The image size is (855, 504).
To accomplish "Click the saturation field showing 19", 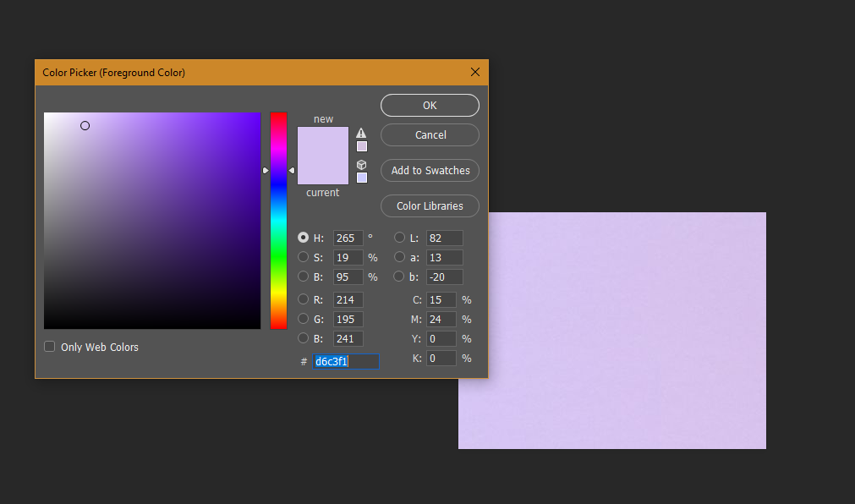I will (348, 257).
